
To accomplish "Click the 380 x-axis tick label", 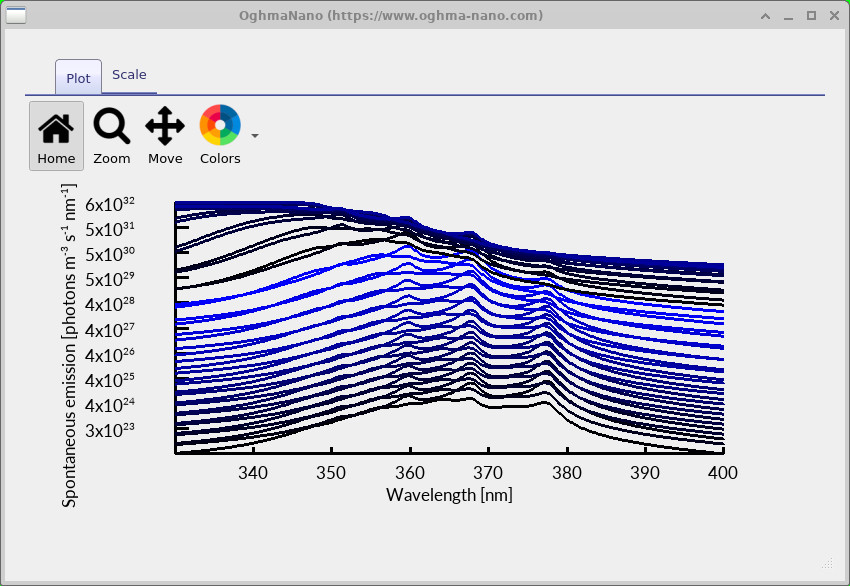I will coord(566,473).
